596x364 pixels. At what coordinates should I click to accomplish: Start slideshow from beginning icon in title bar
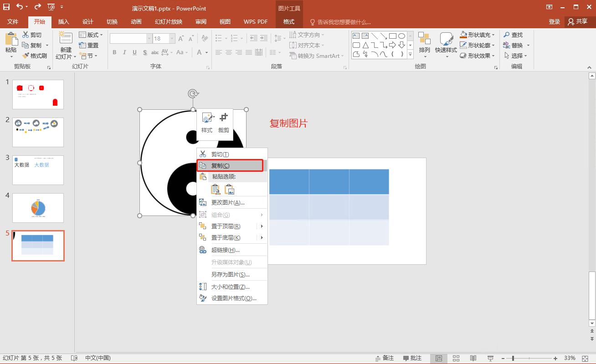(x=51, y=7)
